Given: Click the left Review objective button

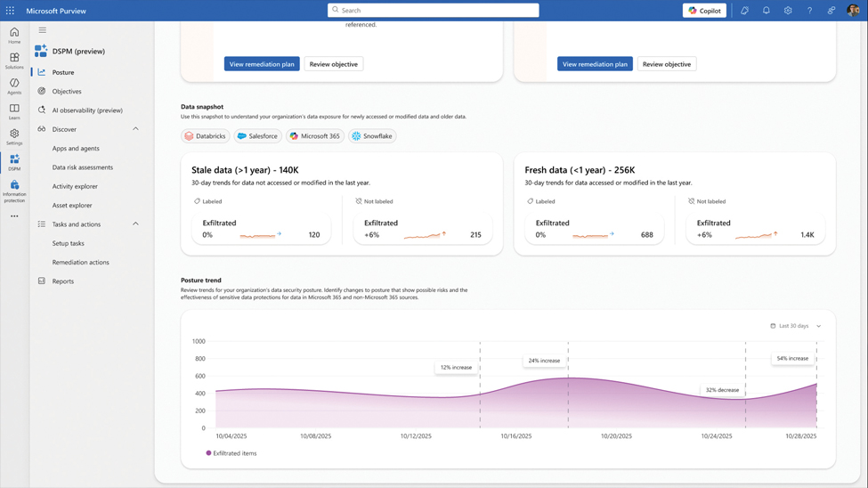Looking at the screenshot, I should pos(333,64).
